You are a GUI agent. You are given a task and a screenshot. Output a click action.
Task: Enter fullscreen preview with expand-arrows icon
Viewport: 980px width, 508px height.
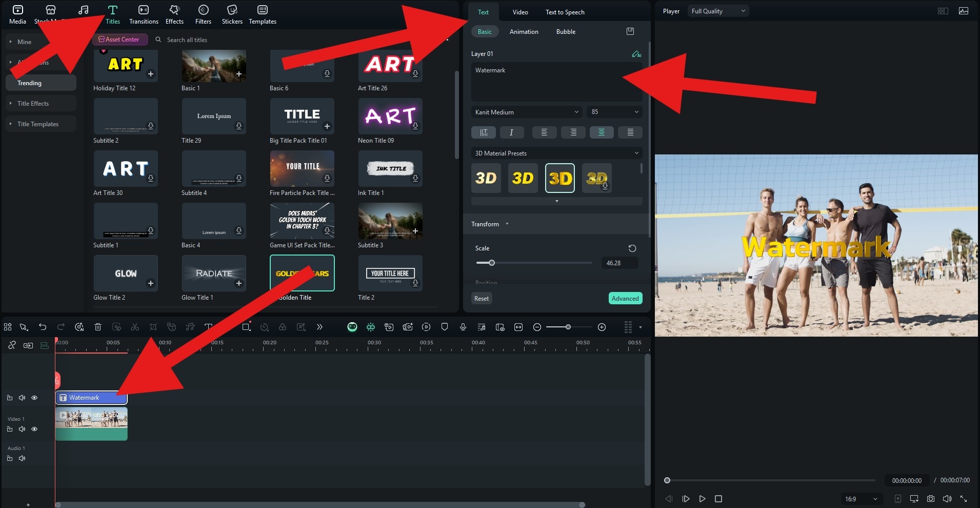[x=964, y=499]
